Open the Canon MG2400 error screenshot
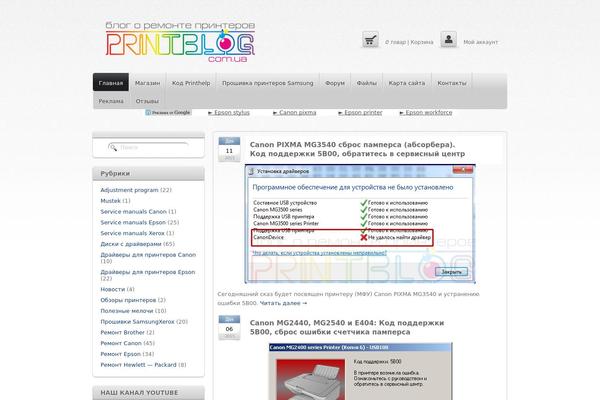This screenshot has width=600, height=400. pos(360,371)
